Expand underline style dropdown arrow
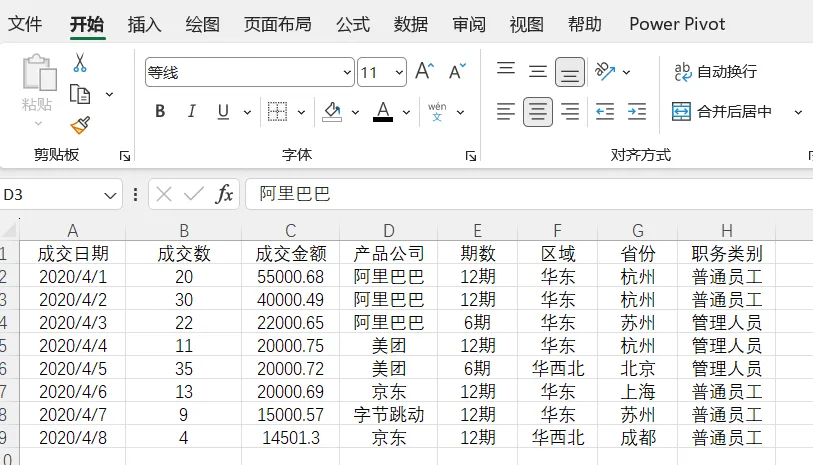Viewport: 813px width, 465px height. (247, 112)
